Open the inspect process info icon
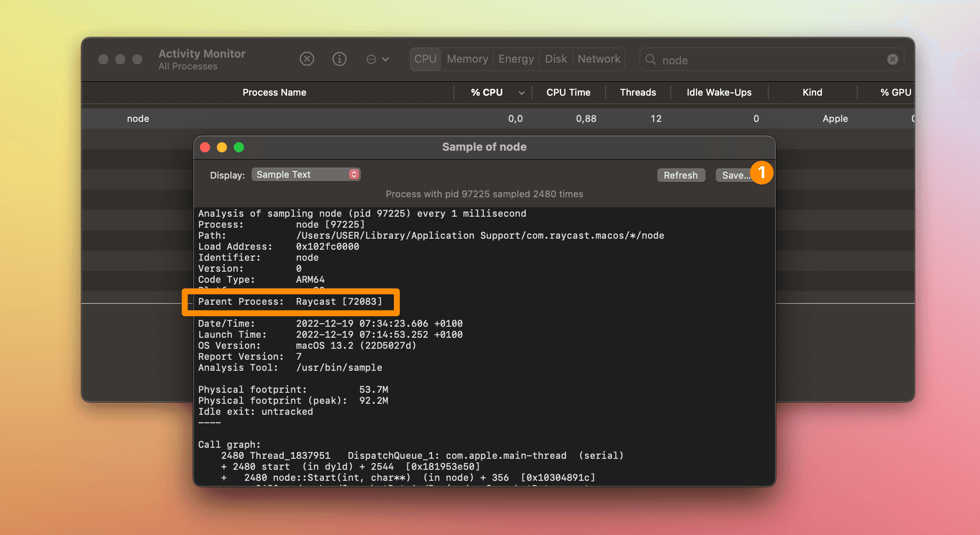This screenshot has height=535, width=980. [x=339, y=59]
